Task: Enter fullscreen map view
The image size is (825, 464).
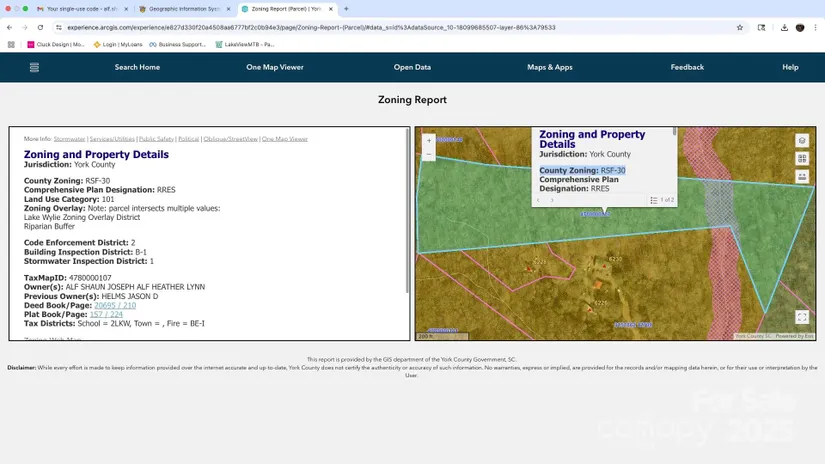Action: tap(802, 317)
